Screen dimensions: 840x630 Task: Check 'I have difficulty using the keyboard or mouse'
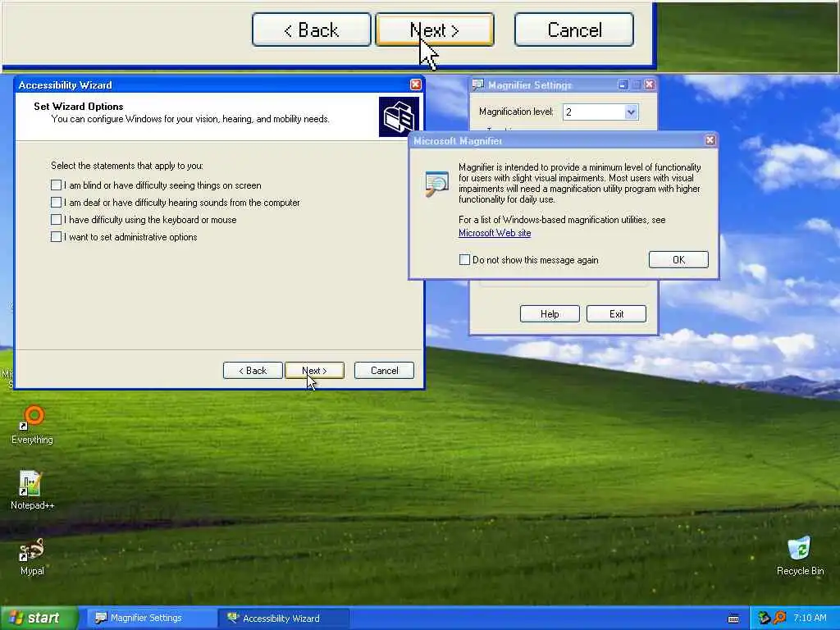pyautogui.click(x=56, y=220)
